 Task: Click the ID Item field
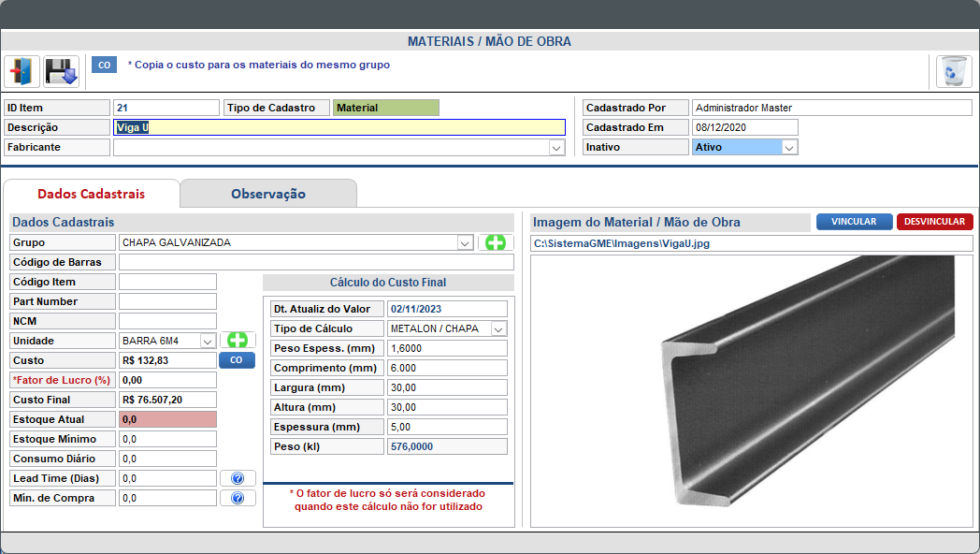[x=166, y=108]
